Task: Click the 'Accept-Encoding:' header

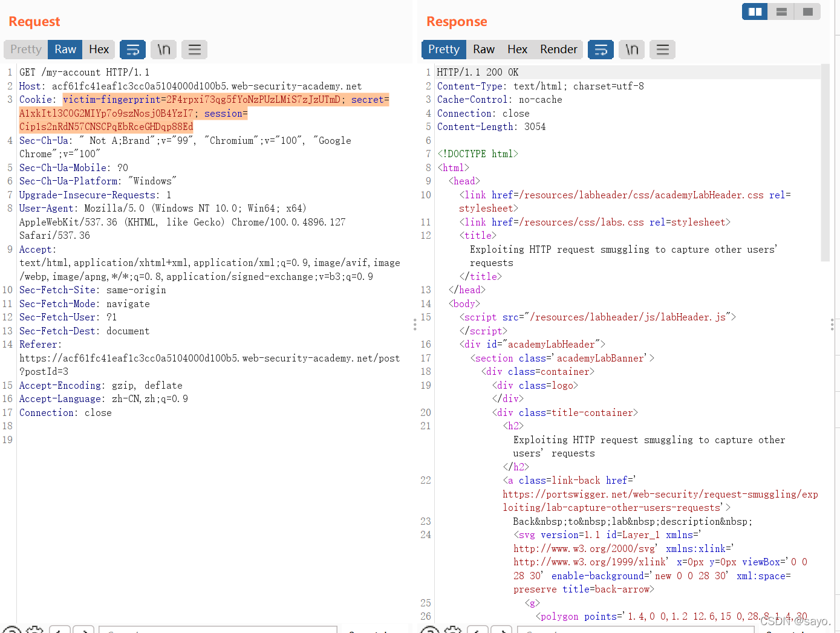Action: (62, 386)
